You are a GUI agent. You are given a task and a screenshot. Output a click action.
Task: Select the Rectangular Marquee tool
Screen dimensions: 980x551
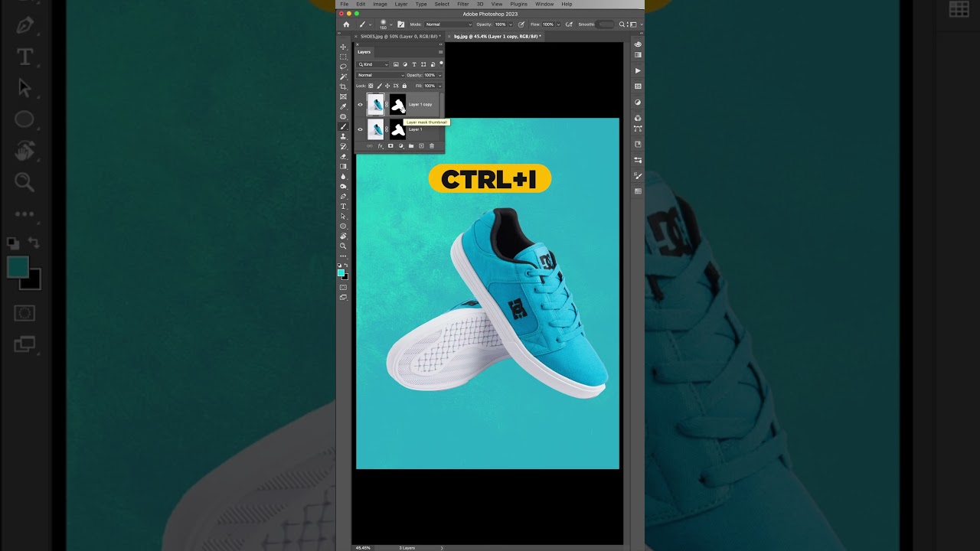[x=343, y=57]
